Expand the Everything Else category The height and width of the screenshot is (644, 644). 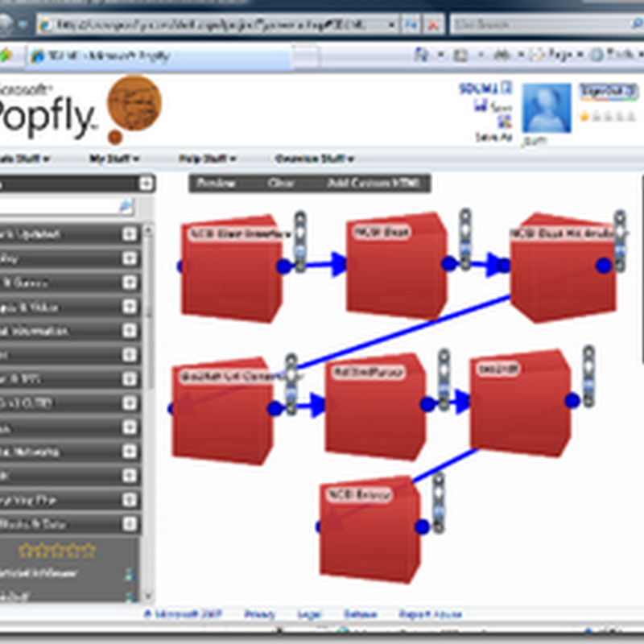(x=130, y=500)
